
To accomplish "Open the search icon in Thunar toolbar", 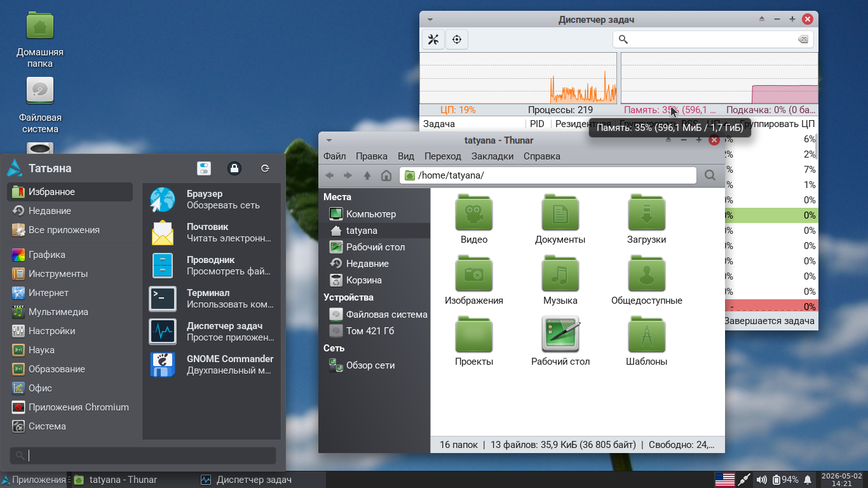I will pos(710,175).
